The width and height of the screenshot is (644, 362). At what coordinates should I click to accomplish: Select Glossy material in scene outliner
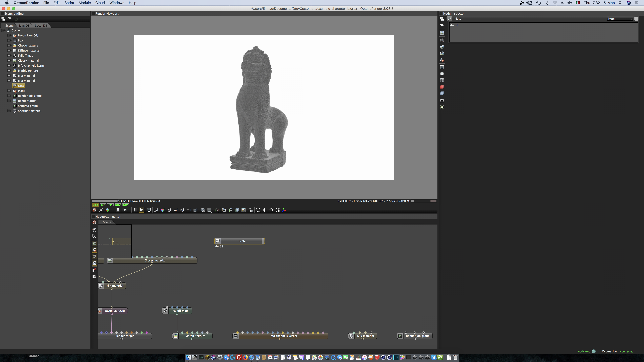click(28, 60)
